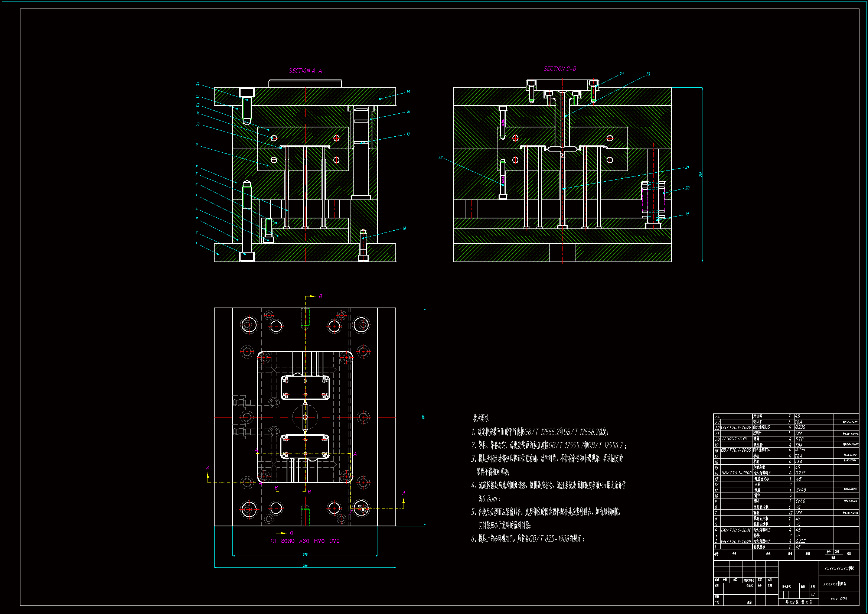Select balloon number 22 in Section B-B
This screenshot has height=614, width=868.
(440, 157)
